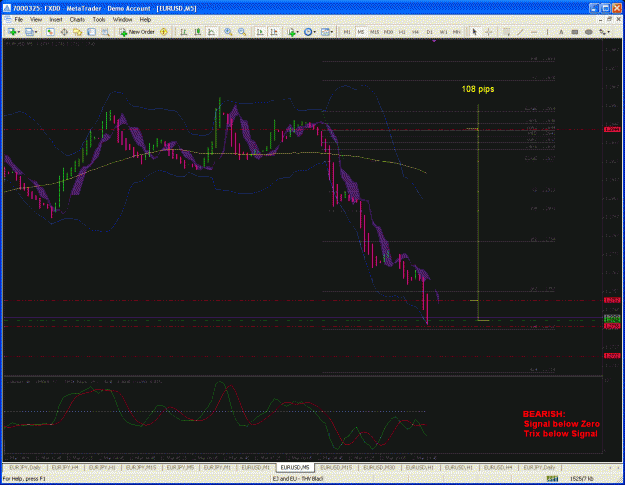Select the M30 timeframe button
This screenshot has height=485, width=625.
[388, 32]
